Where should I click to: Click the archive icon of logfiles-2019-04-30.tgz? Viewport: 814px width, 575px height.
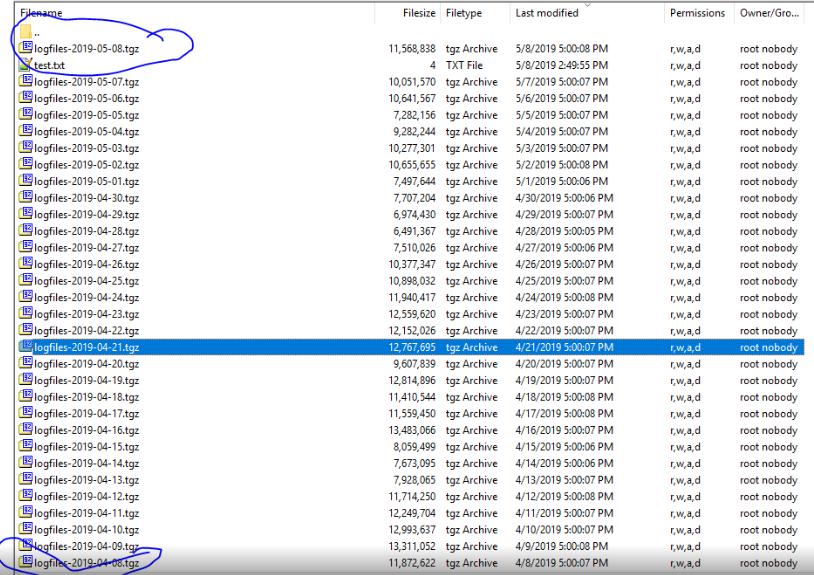25,197
